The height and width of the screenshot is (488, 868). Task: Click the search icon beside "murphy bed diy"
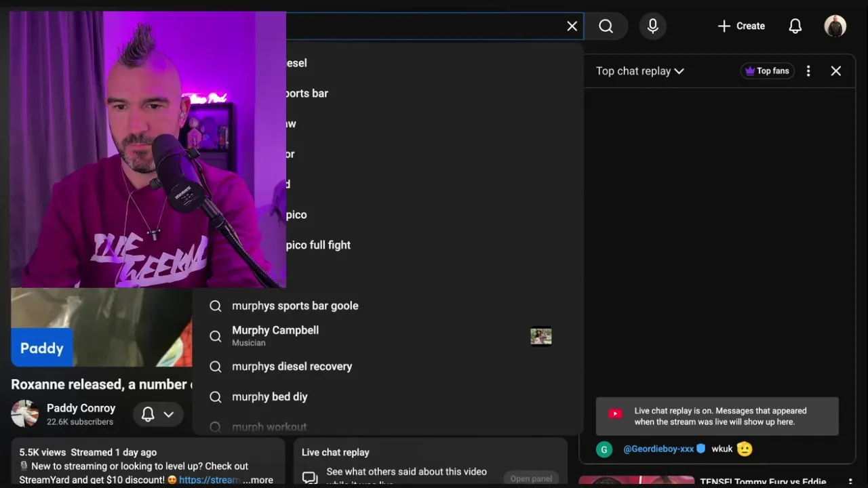(x=216, y=396)
